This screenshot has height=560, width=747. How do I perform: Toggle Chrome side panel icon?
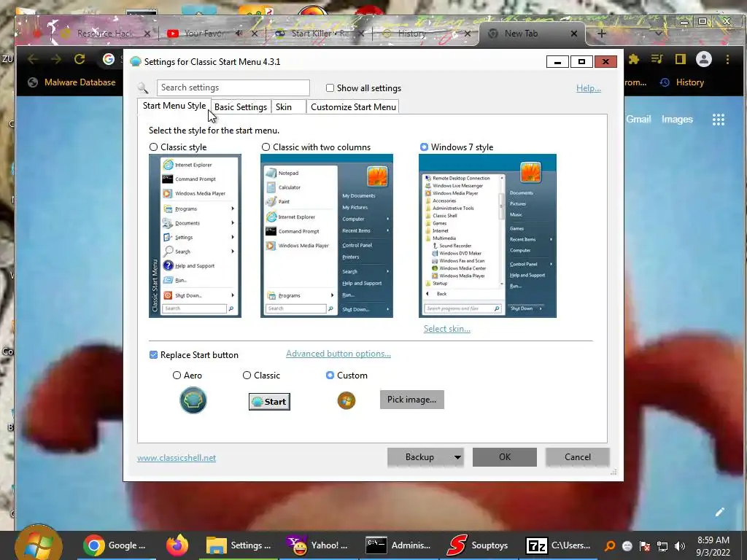pyautogui.click(x=681, y=59)
